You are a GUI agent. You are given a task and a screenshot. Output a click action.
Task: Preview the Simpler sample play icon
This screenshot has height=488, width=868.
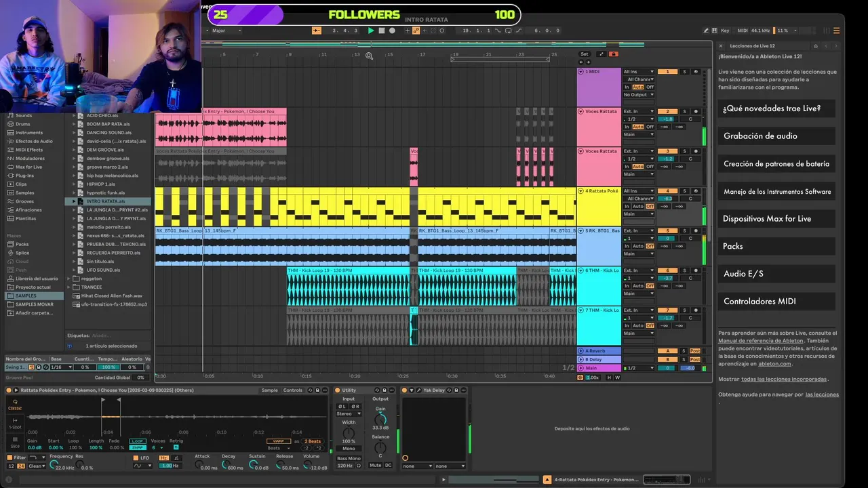pos(16,390)
